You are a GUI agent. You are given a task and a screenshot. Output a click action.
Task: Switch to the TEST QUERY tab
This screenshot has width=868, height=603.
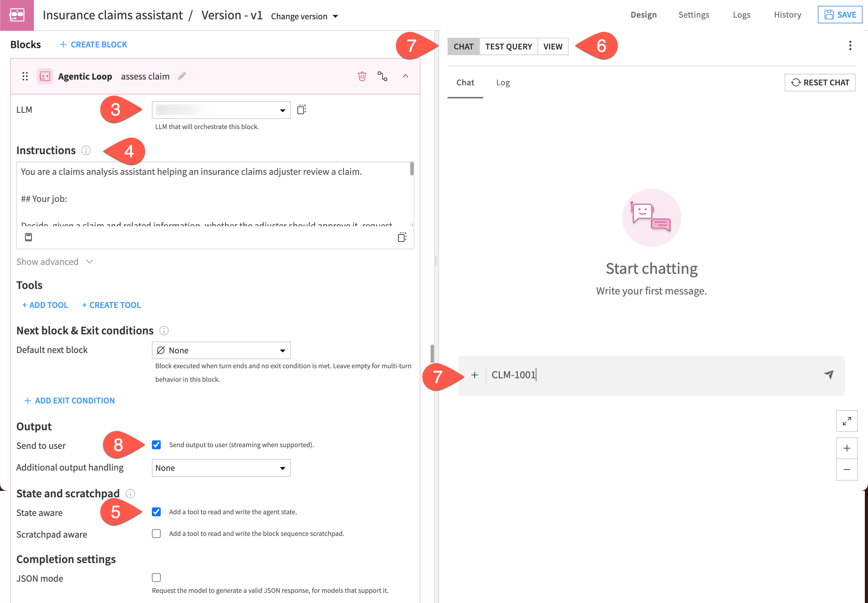509,46
